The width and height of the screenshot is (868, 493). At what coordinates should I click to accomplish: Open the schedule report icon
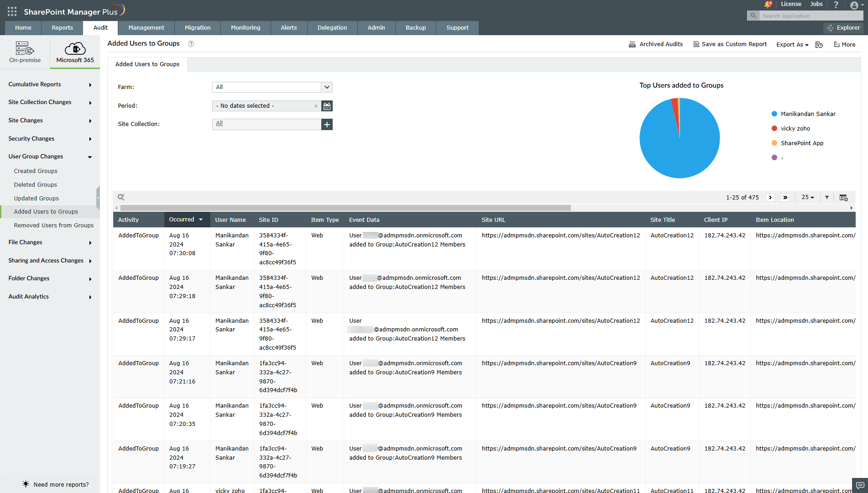click(x=819, y=44)
